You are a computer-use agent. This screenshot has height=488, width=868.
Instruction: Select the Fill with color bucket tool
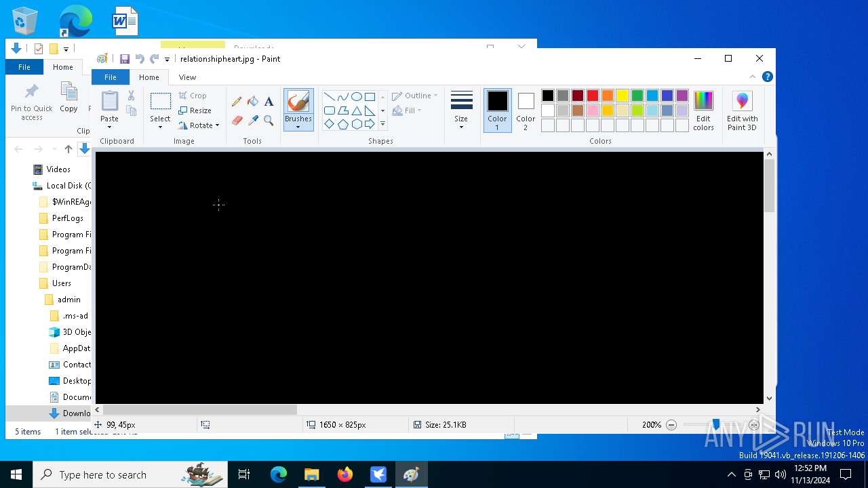tap(253, 102)
